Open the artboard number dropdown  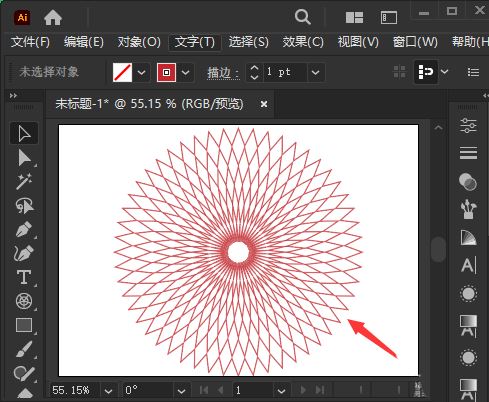point(281,390)
